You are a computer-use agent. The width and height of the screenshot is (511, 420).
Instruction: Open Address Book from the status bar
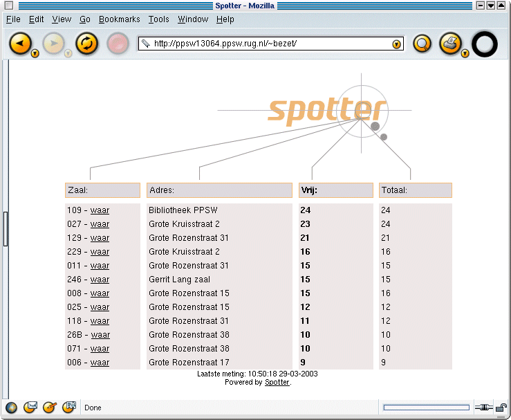[69, 408]
